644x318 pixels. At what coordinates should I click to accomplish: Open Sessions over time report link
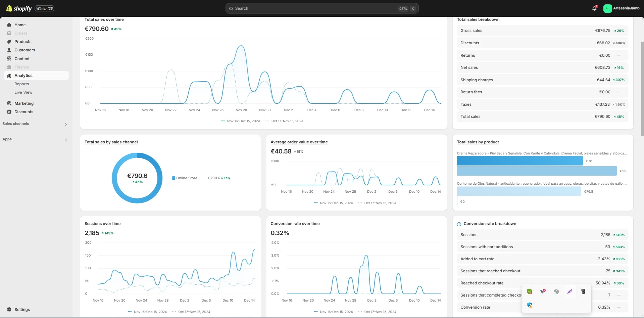click(x=102, y=224)
